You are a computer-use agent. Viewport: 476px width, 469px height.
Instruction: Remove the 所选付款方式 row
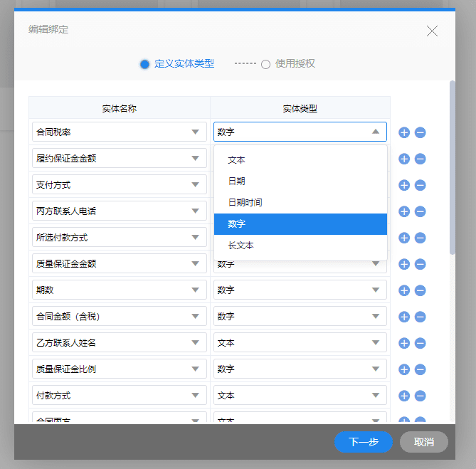pos(420,238)
